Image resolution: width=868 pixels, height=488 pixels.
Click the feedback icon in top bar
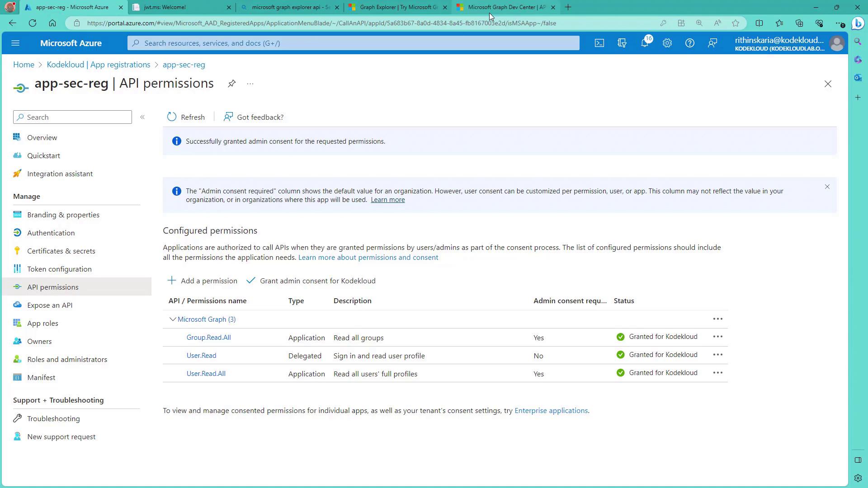pos(712,43)
